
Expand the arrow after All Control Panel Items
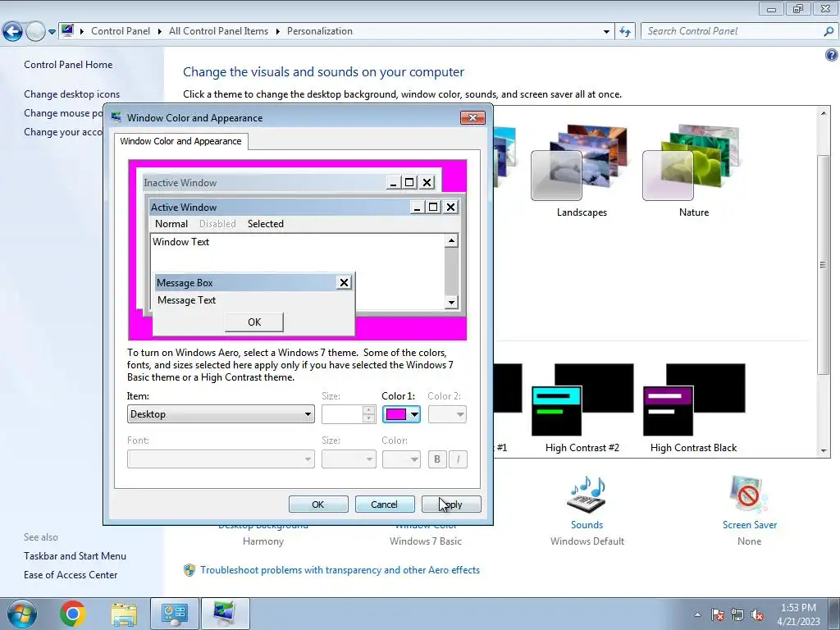click(x=277, y=32)
